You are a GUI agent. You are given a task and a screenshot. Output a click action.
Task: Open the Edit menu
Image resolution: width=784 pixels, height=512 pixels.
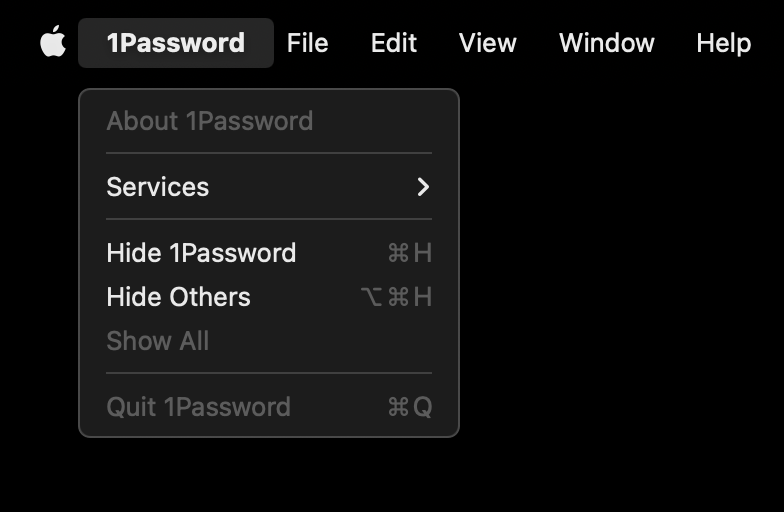coord(394,43)
